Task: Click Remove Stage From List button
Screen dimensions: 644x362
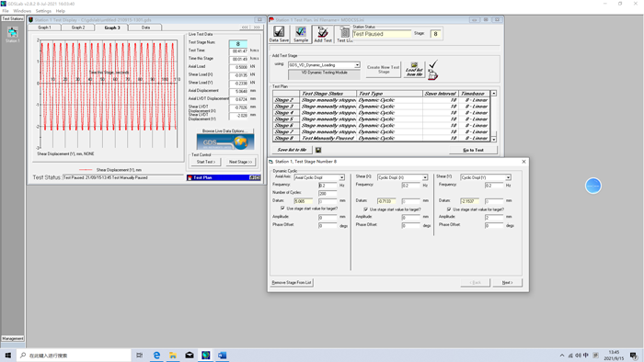Action: tap(292, 282)
